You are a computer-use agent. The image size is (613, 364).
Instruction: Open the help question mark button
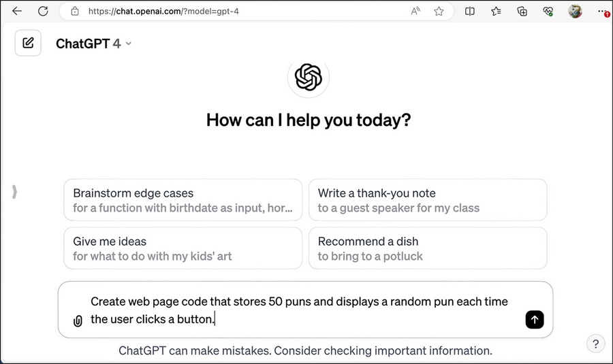coord(595,344)
